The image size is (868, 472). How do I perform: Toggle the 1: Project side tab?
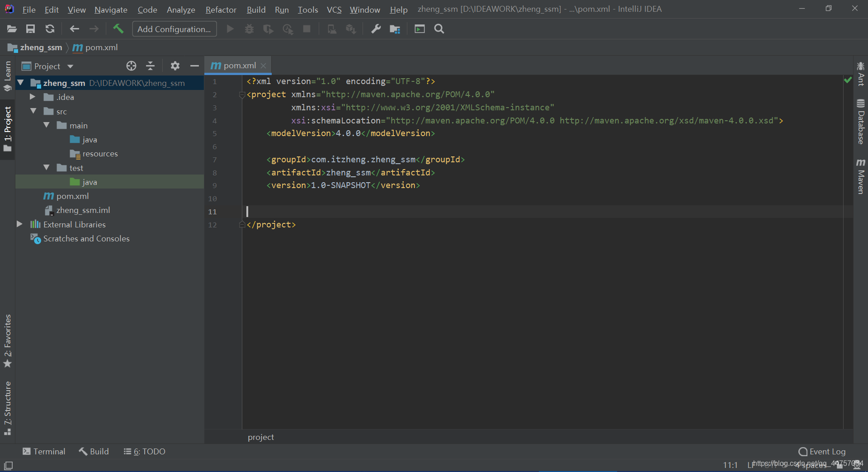7,129
